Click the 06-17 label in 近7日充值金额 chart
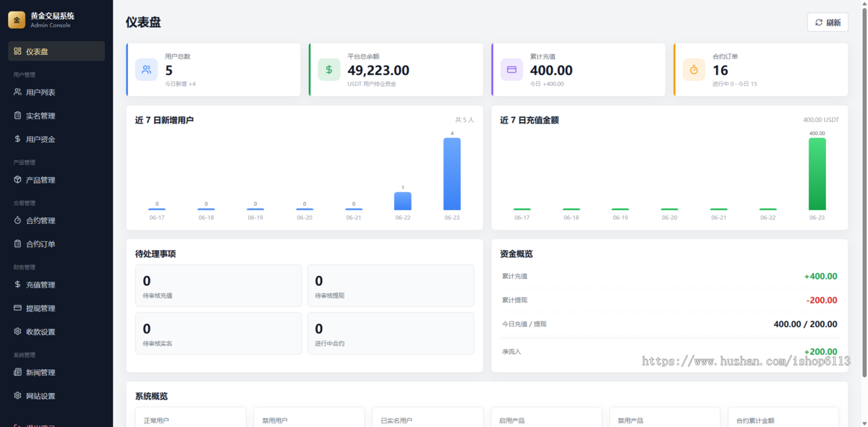The width and height of the screenshot is (868, 427). click(522, 217)
